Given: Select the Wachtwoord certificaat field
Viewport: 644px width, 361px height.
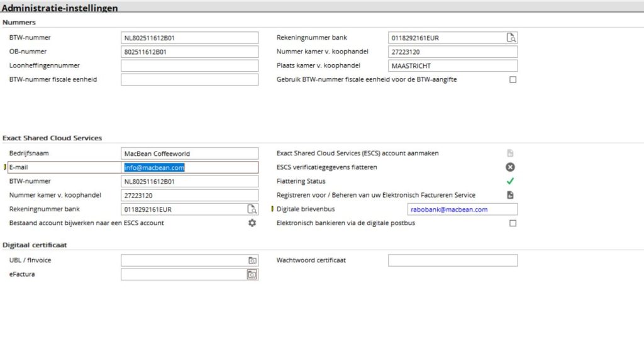Looking at the screenshot, I should click(452, 260).
